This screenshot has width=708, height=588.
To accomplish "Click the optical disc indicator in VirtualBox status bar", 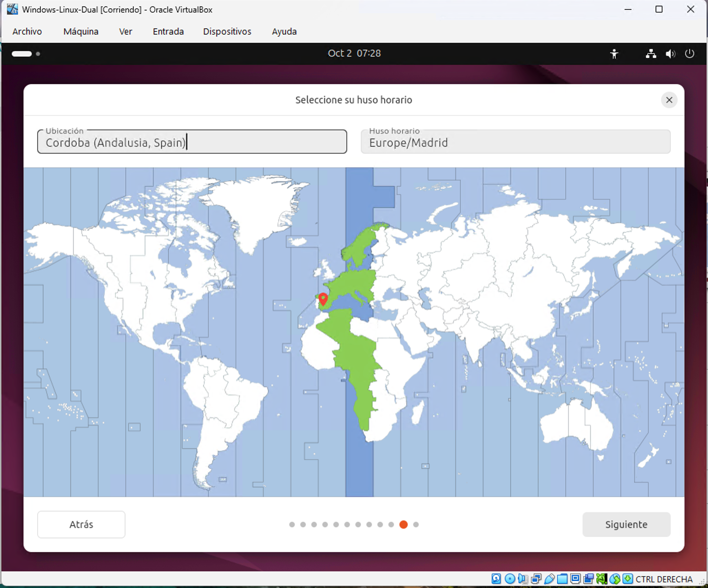I will tap(510, 579).
